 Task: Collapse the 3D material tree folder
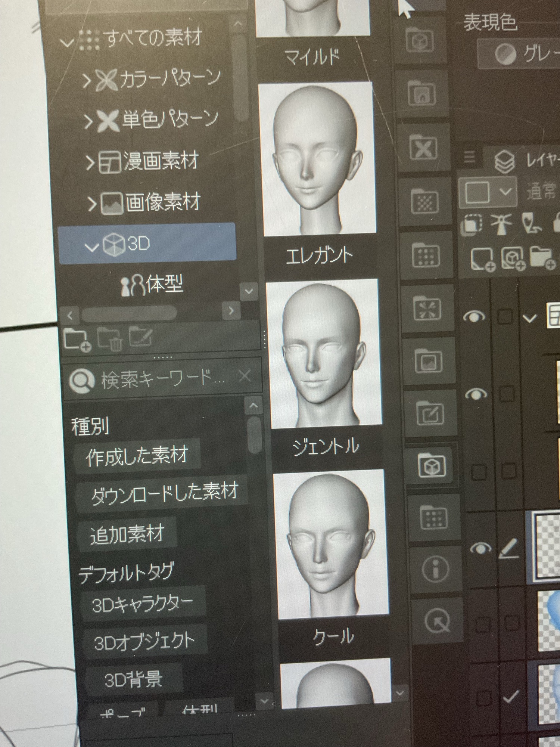click(91, 247)
